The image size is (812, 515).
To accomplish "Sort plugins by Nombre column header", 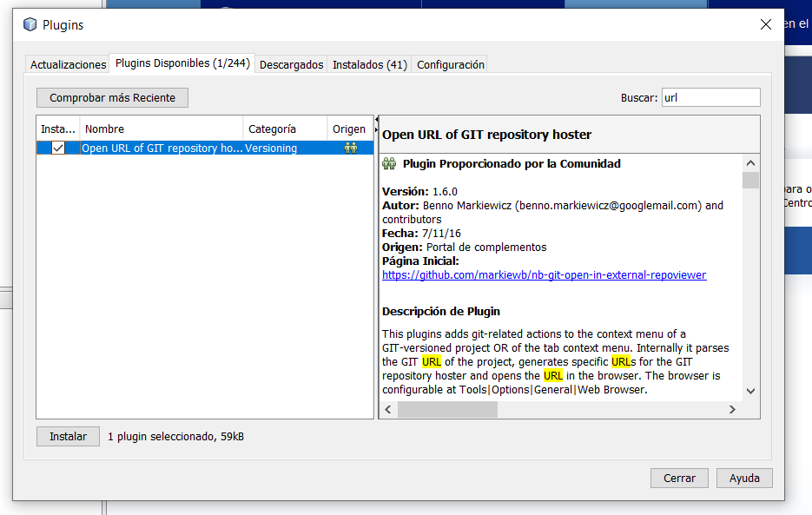I will (x=162, y=129).
